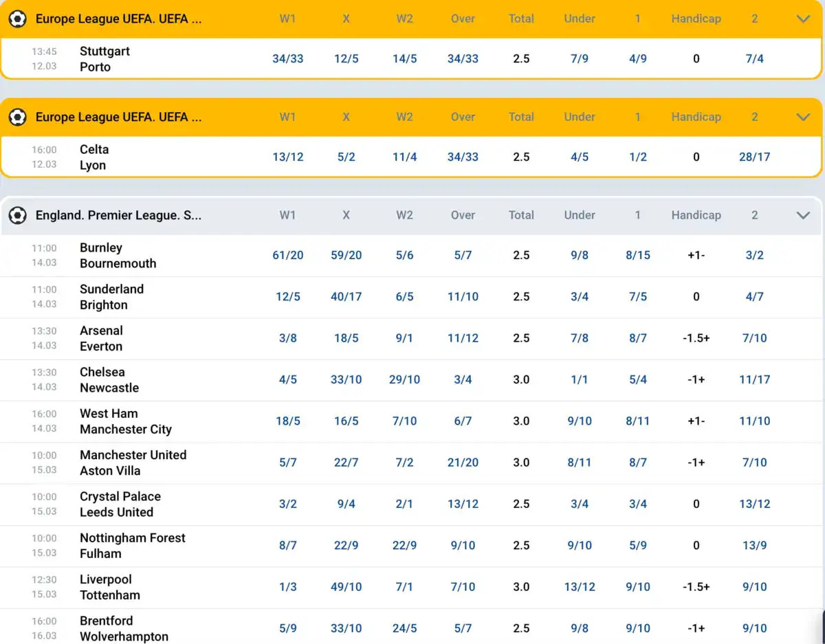The width and height of the screenshot is (825, 644).
Task: Select West Ham v Man City Over 6/7
Action: pos(463,421)
